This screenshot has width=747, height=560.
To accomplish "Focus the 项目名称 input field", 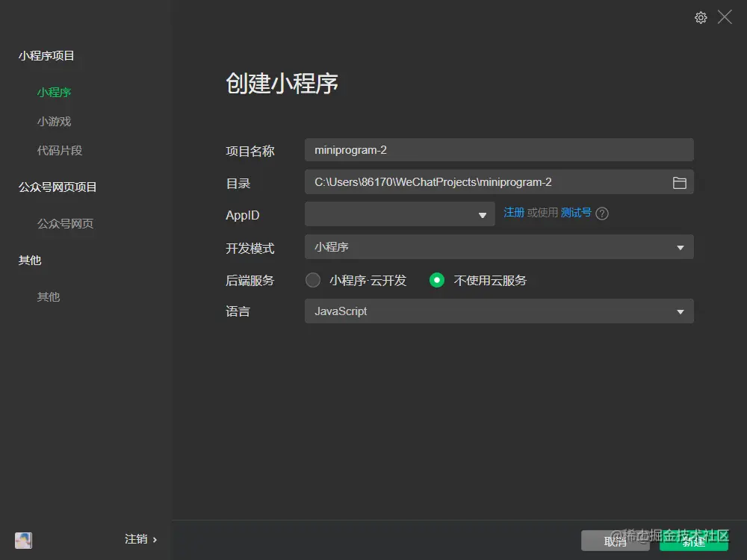I will [499, 150].
